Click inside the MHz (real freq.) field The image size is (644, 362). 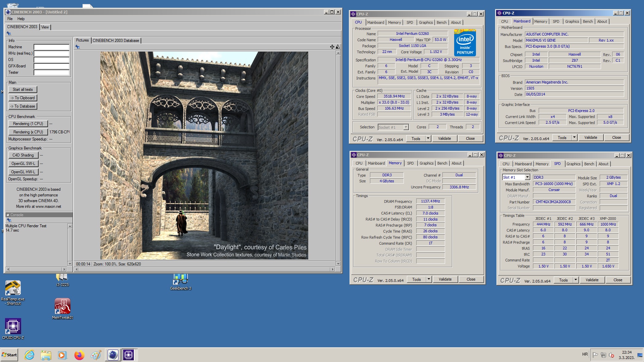tap(52, 53)
